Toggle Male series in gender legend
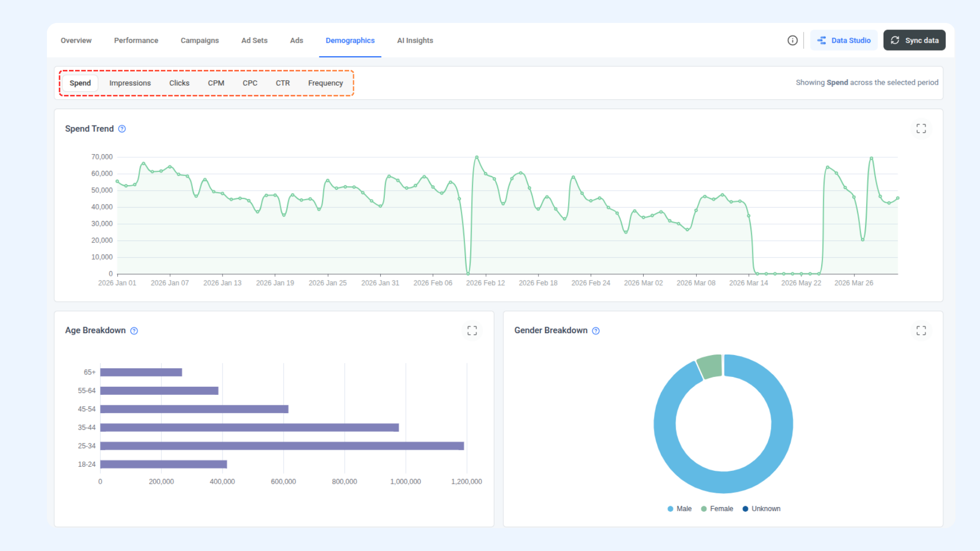Screen dimensions: 980x551 [679, 509]
